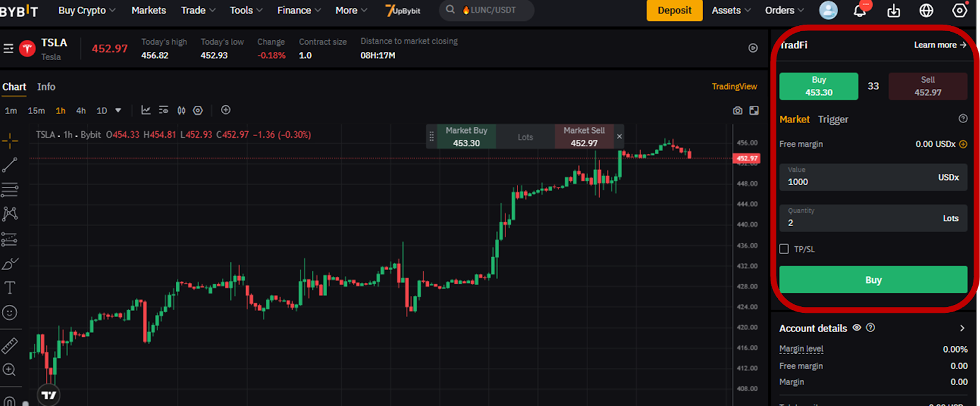The width and height of the screenshot is (980, 406).
Task: Open the Learn more link
Action: tap(940, 45)
